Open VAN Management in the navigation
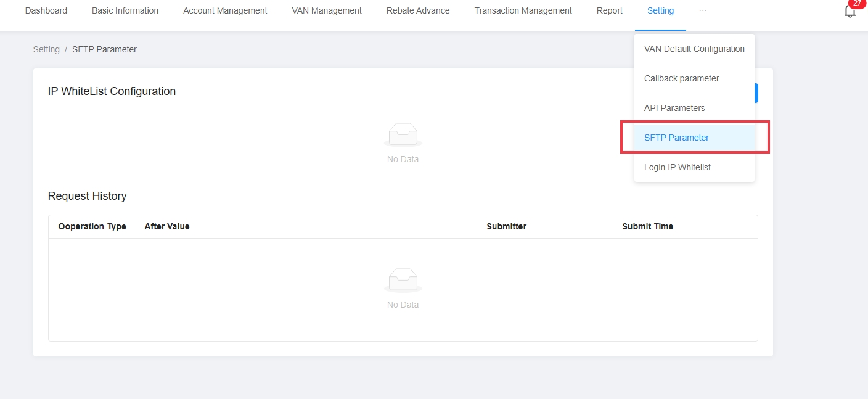 click(x=327, y=10)
